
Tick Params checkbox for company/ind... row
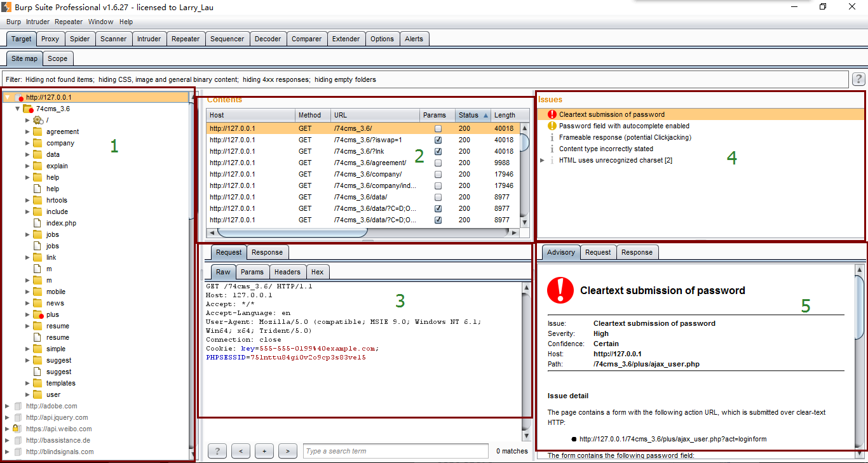pyautogui.click(x=438, y=185)
